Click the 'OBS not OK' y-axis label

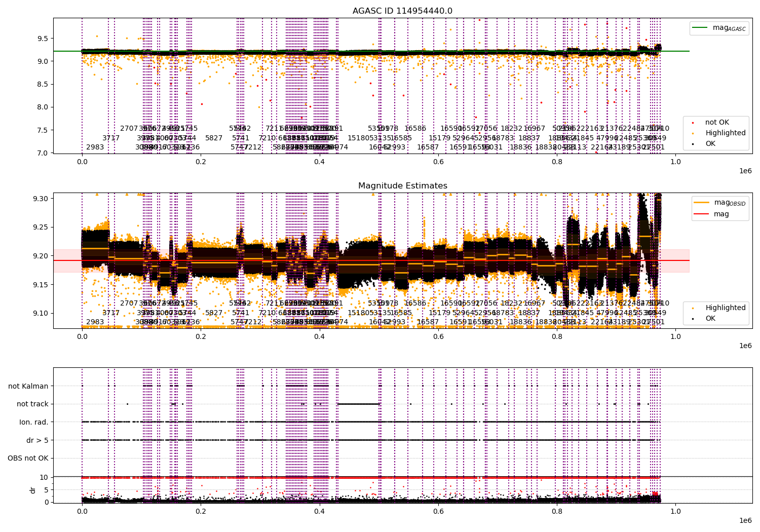(x=28, y=459)
